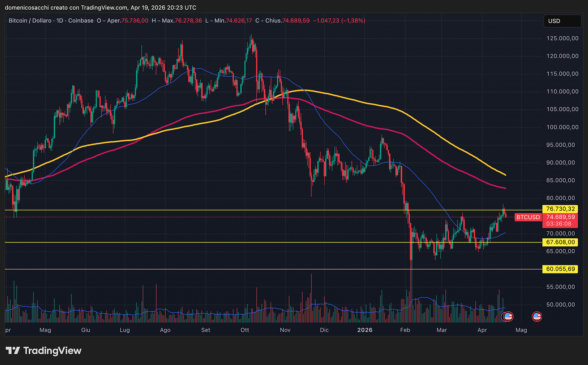Click the Set month label on the time axis
588x365 pixels.
pyautogui.click(x=206, y=330)
